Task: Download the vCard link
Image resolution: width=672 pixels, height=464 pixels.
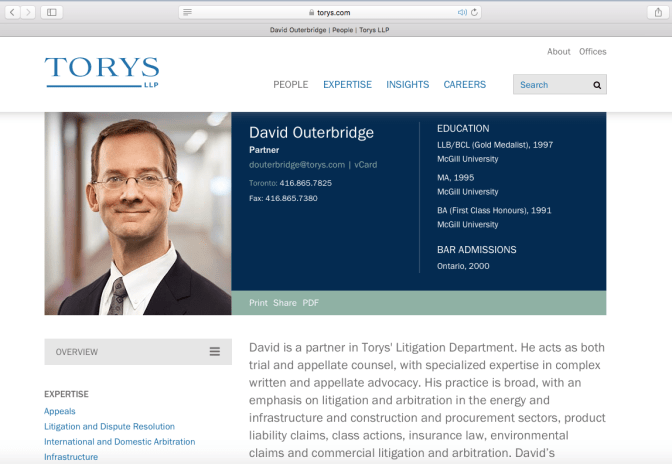Action: click(366, 164)
